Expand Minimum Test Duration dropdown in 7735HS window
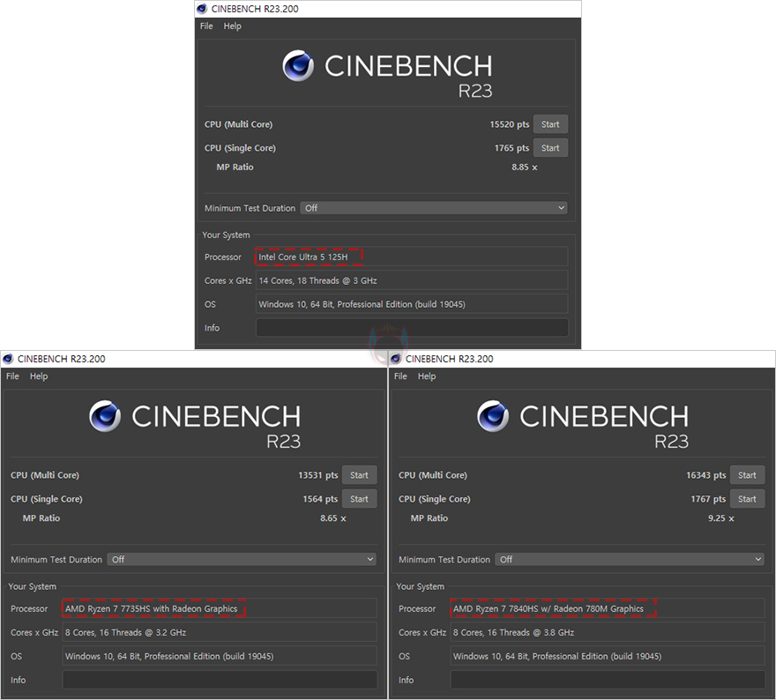The height and width of the screenshot is (700, 776). (242, 560)
